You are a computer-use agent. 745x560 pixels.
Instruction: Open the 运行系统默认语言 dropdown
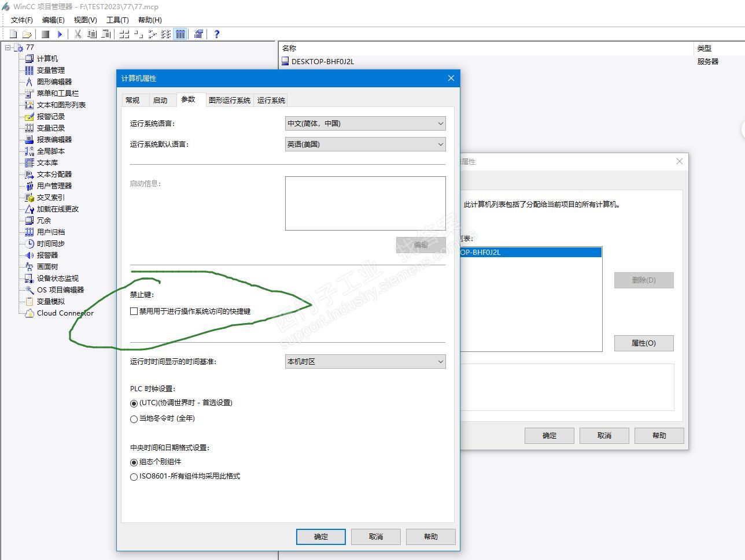tap(366, 144)
